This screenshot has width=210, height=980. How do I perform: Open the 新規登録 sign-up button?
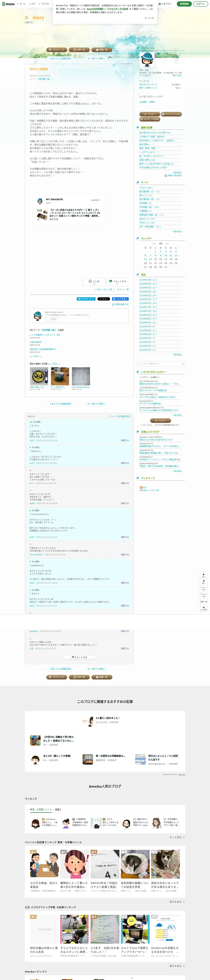(184, 4)
